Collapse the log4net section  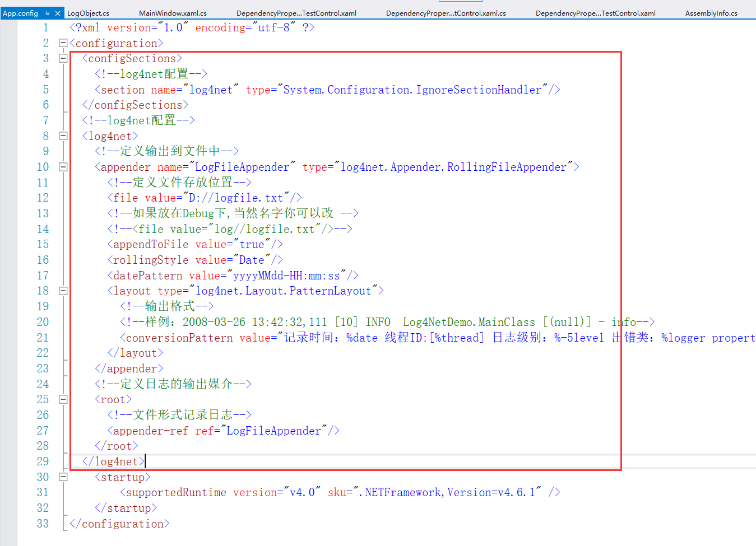(63, 136)
